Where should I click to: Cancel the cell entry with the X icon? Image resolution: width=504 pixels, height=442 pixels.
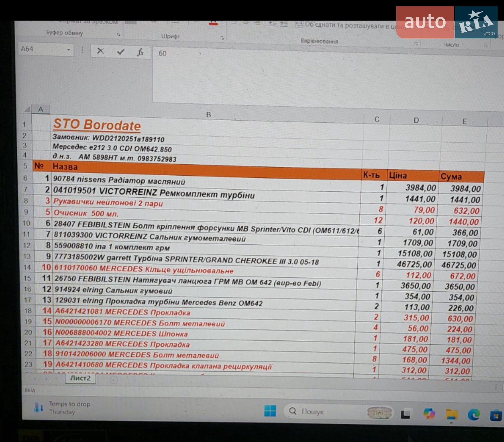coord(100,51)
